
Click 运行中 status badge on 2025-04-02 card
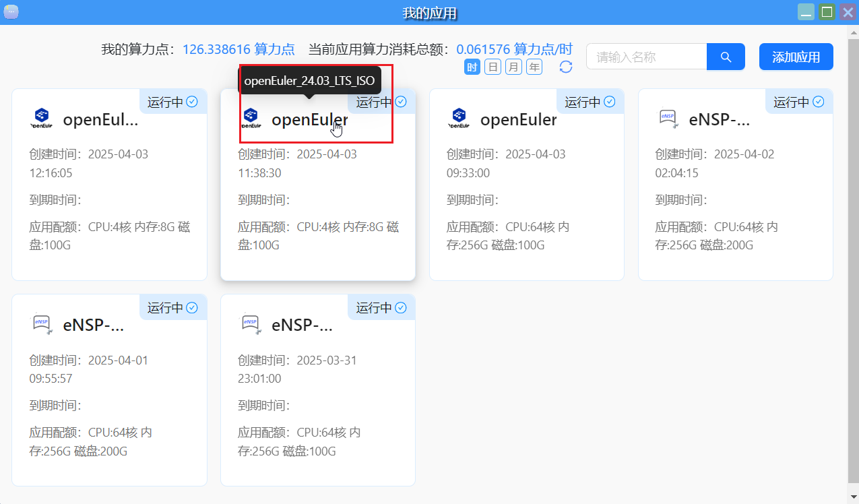799,102
